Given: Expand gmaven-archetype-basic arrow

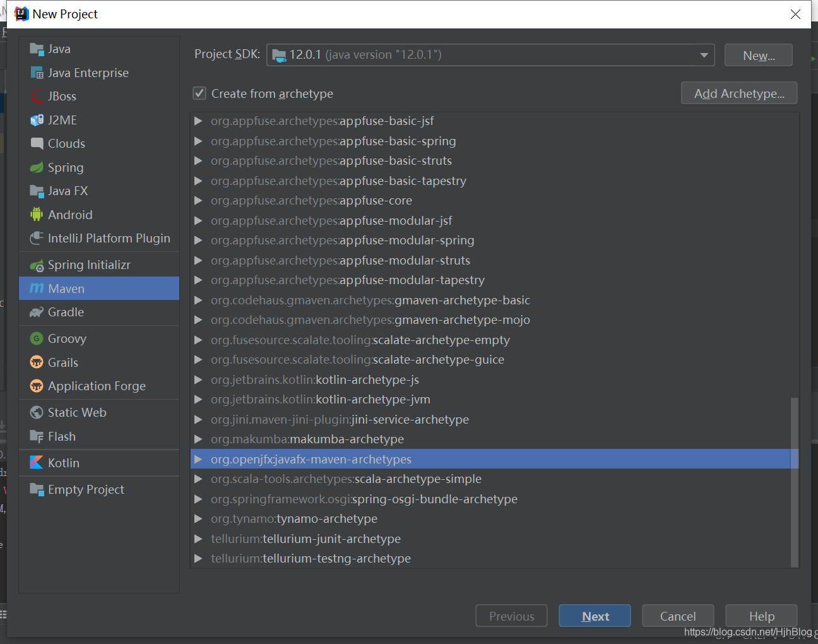Looking at the screenshot, I should pyautogui.click(x=198, y=300).
